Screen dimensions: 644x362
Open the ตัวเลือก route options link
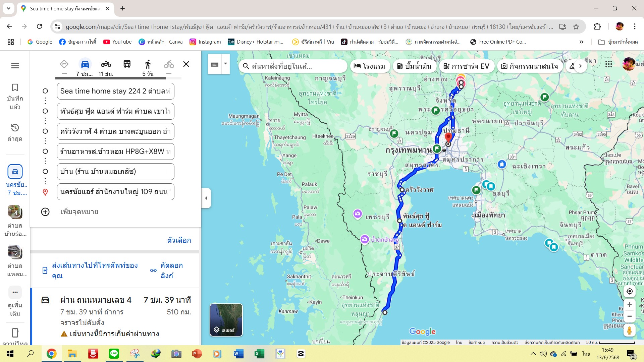(179, 240)
